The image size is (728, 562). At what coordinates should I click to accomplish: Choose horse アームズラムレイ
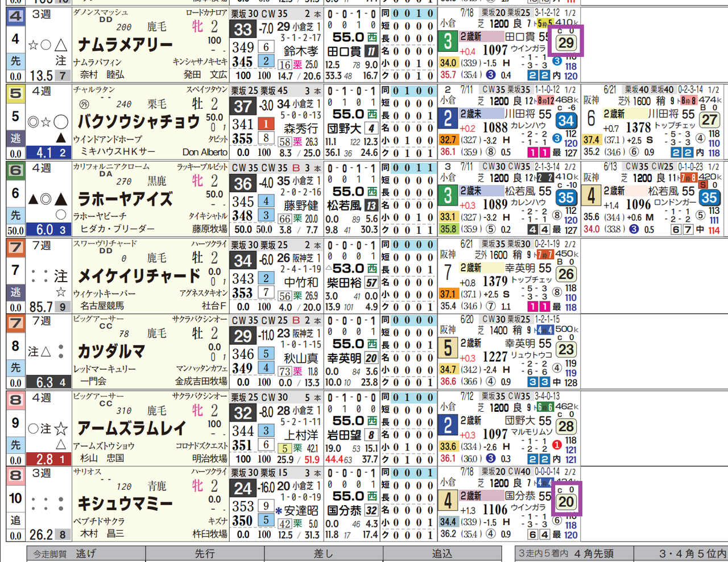131,428
